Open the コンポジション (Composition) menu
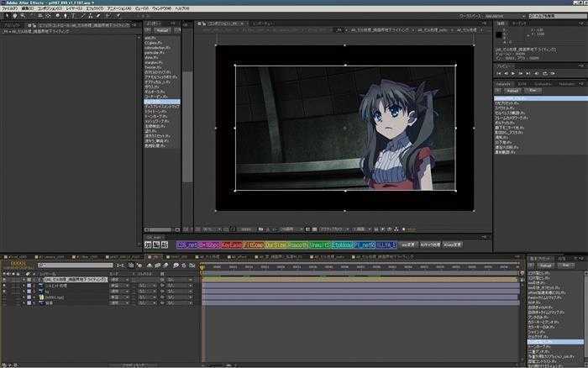This screenshot has height=368, width=588. coord(49,8)
